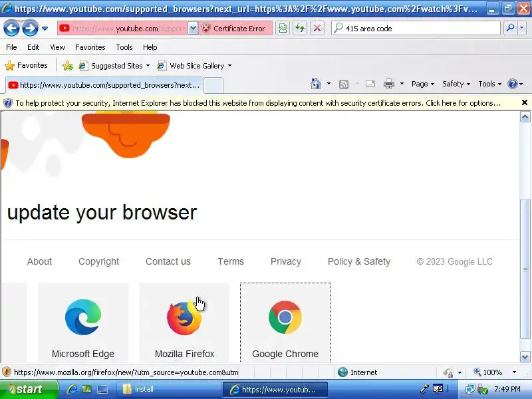Print the page with printer icon
The width and height of the screenshot is (532, 399).
point(389,84)
